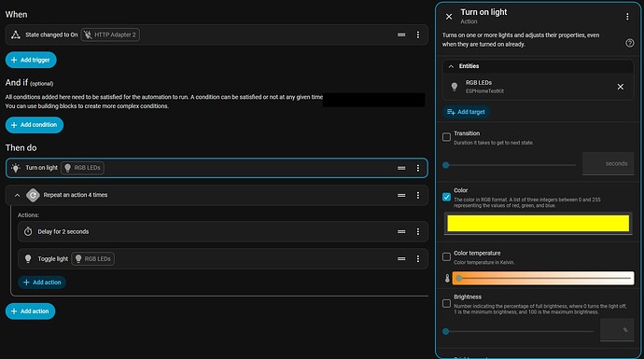The image size is (644, 359).
Task: Click the repeat icon of the Repeat action
Action: tap(33, 195)
